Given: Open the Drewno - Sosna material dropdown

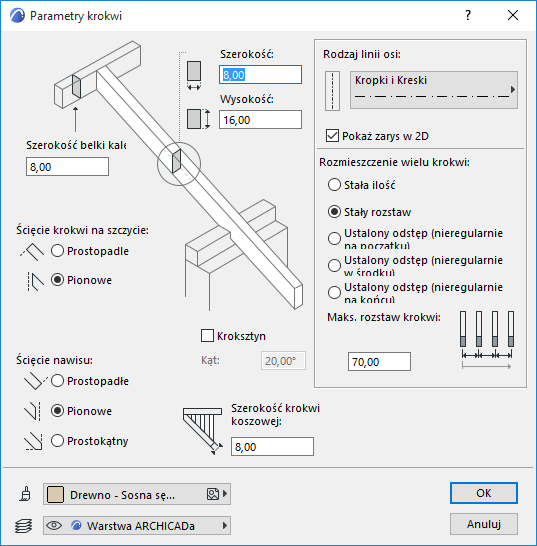Looking at the screenshot, I should pyautogui.click(x=137, y=494).
